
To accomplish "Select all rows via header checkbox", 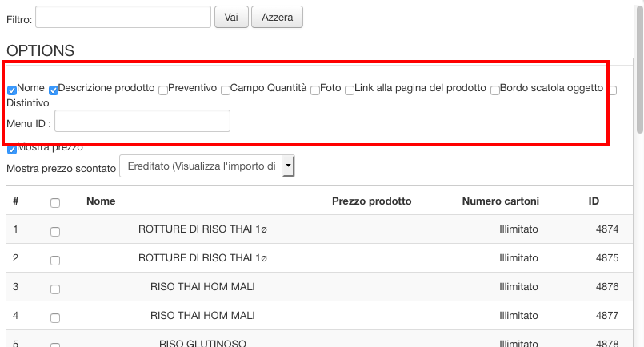I will point(55,203).
